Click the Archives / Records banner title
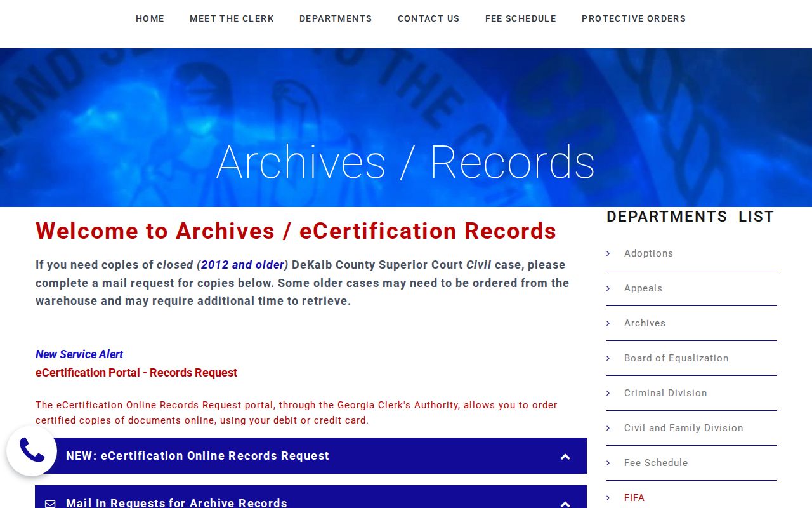This screenshot has height=508, width=812. pyautogui.click(x=405, y=163)
